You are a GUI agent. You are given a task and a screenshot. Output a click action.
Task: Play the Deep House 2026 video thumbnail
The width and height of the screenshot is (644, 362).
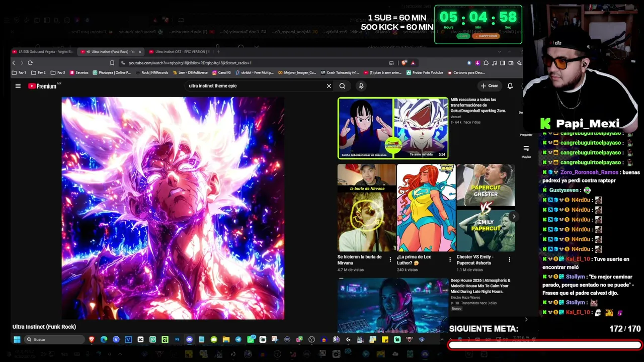pyautogui.click(x=393, y=306)
